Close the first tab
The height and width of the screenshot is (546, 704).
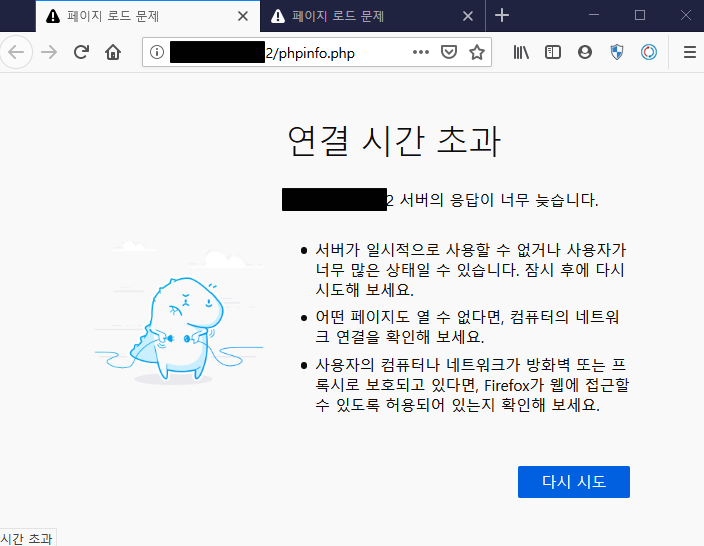click(x=243, y=17)
